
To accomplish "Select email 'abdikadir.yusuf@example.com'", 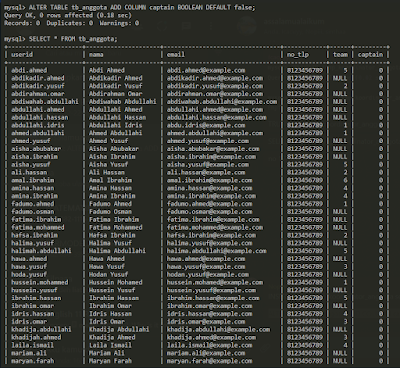I will point(215,86).
